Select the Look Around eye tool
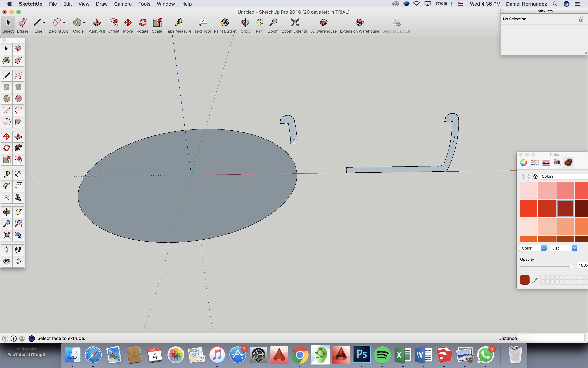Image resolution: width=588 pixels, height=368 pixels. pos(6,262)
